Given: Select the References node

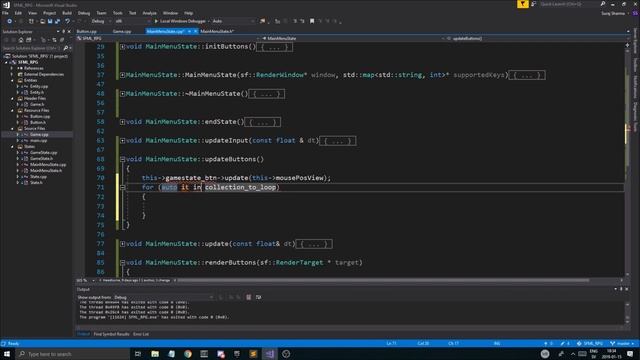Looking at the screenshot, I should click(x=33, y=69).
